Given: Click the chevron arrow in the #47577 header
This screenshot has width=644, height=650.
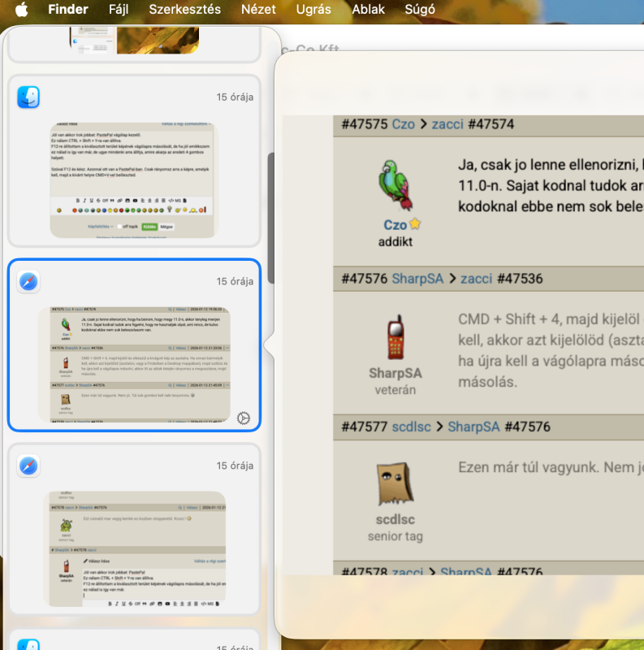Looking at the screenshot, I should click(x=439, y=427).
